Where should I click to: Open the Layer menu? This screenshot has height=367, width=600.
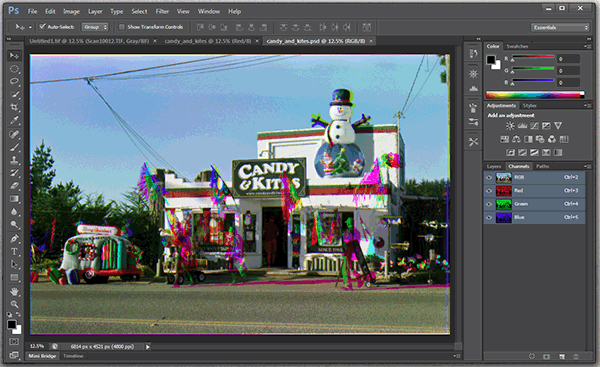coord(95,11)
